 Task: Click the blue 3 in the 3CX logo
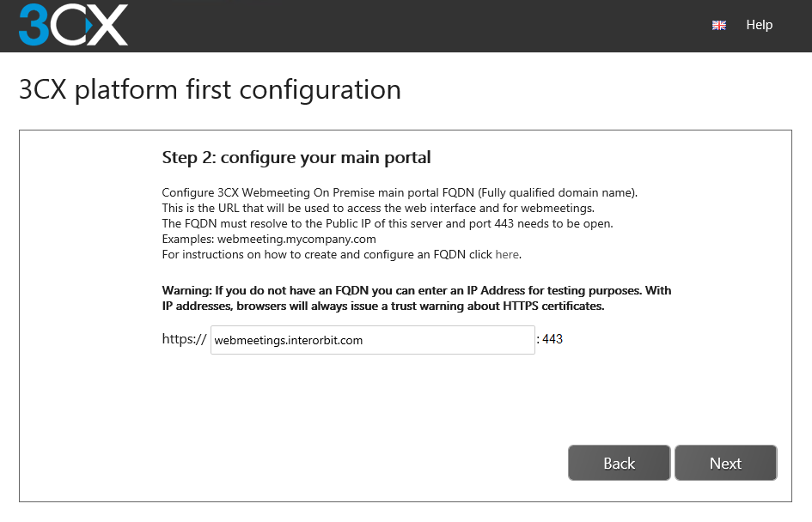pyautogui.click(x=34, y=25)
